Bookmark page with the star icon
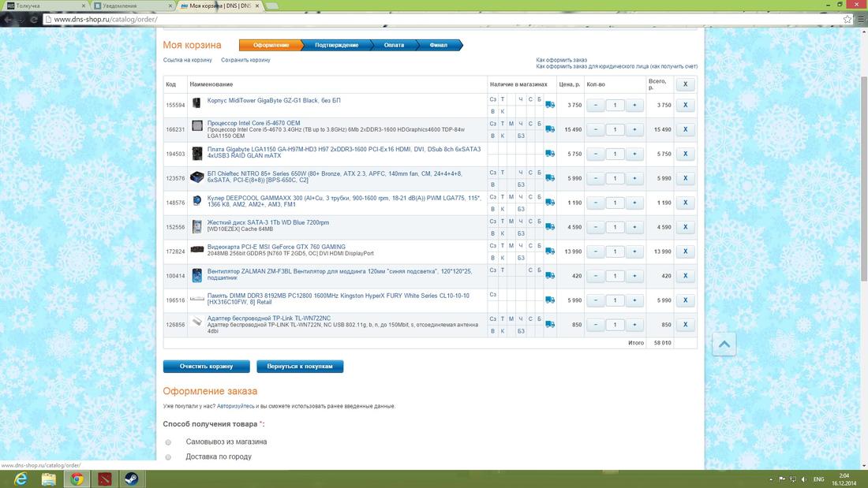This screenshot has height=488, width=868. point(847,20)
